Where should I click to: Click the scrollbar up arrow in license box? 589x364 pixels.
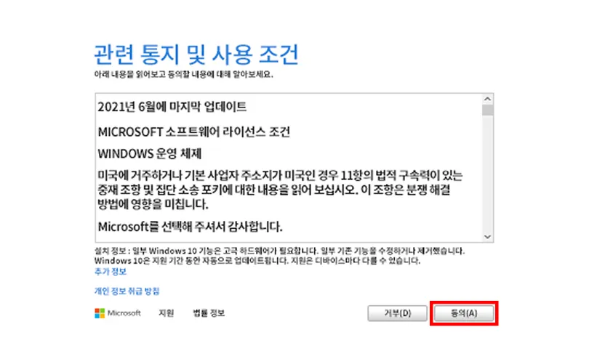coord(486,98)
